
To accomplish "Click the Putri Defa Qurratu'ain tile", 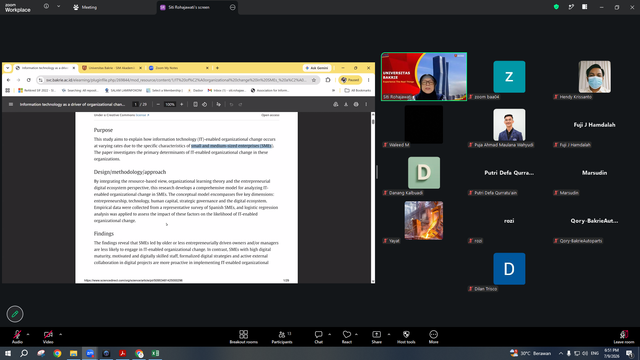I will point(509,173).
